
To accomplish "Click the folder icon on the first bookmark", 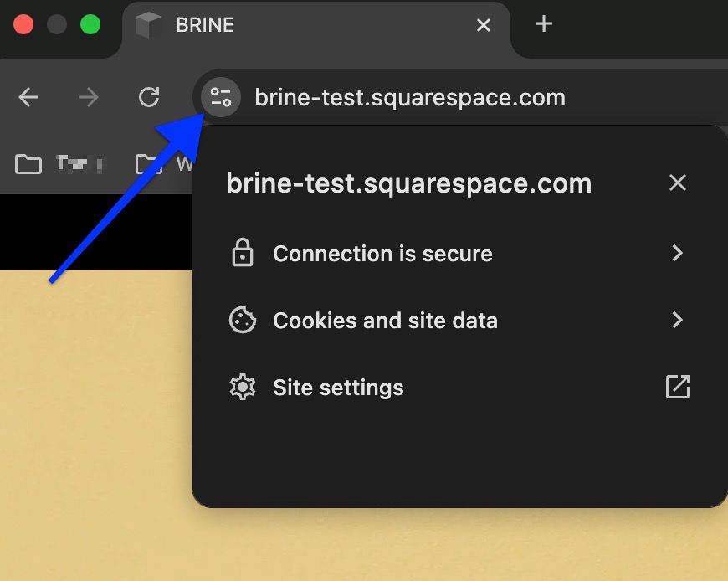I will point(28,163).
